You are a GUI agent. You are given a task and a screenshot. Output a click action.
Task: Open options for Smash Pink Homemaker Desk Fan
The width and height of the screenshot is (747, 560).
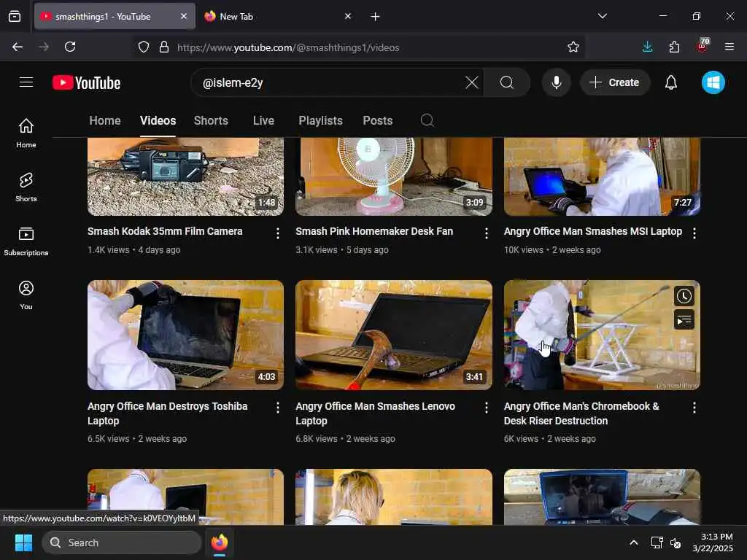pyautogui.click(x=486, y=233)
